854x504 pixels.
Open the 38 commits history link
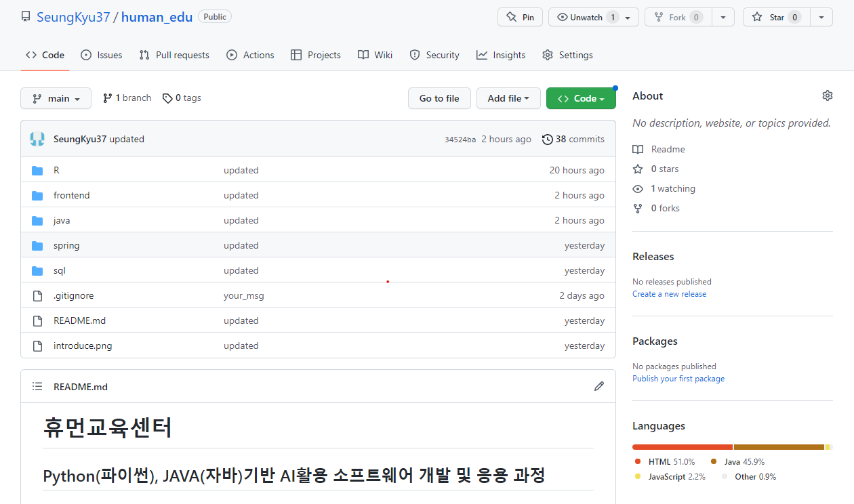(573, 139)
